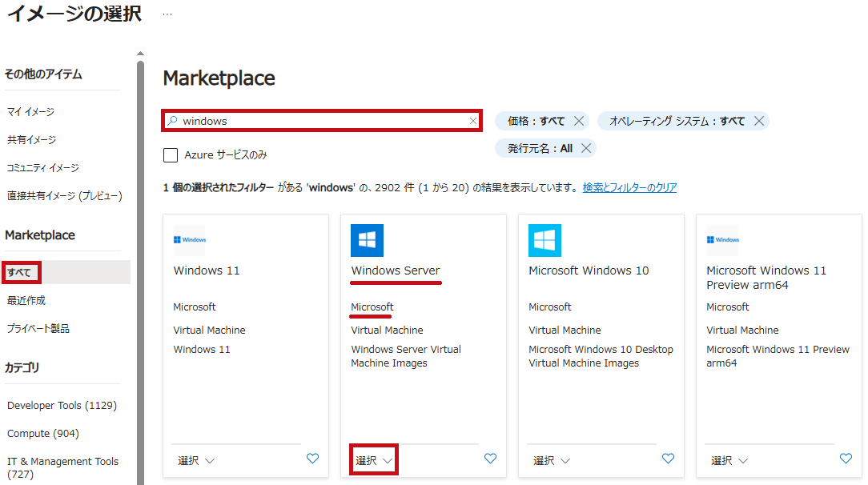Select 最近作成 under Marketplace
Screen dimensions: 868x485
tap(26, 300)
